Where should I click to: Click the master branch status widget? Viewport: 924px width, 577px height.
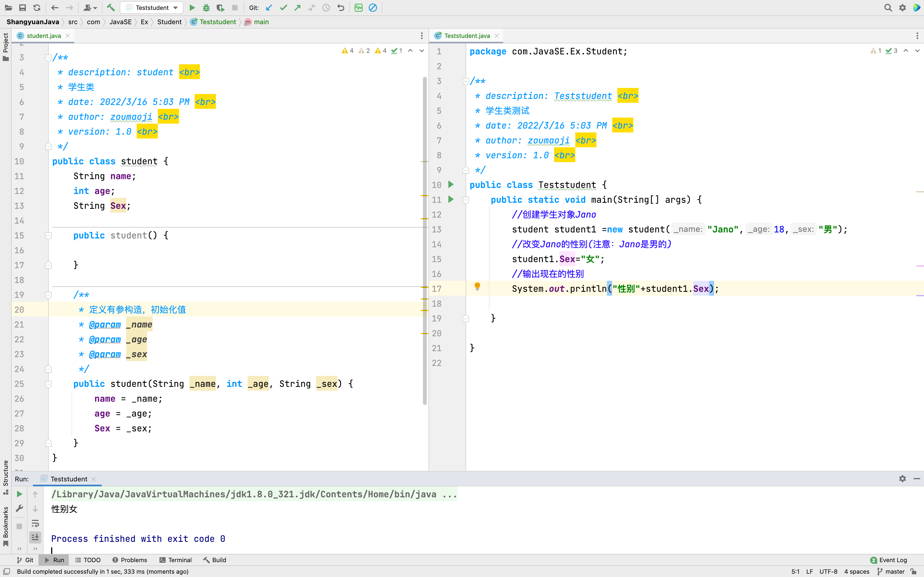coord(891,571)
